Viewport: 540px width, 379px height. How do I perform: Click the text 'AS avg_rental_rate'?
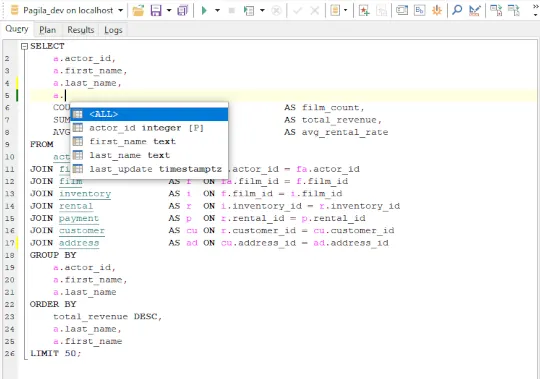[336, 132]
